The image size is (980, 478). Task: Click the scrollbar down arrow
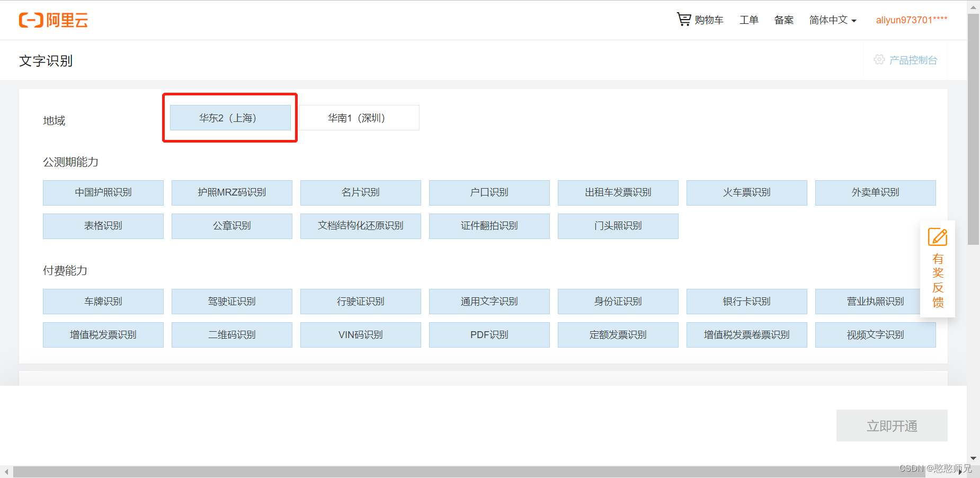point(973,458)
